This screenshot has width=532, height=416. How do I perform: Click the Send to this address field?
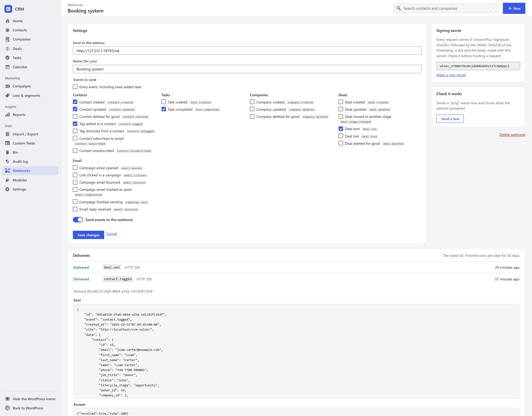pos(247,50)
